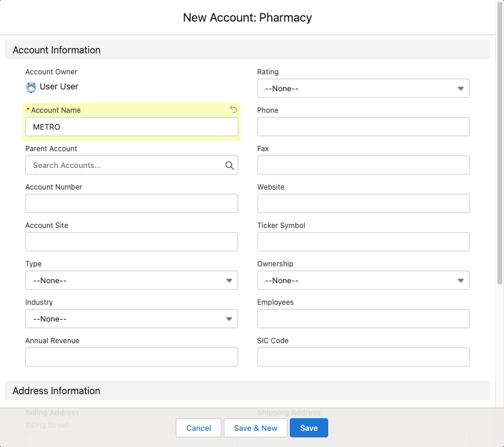504x447 pixels.
Task: Click the Ticker Symbol input field
Action: pyautogui.click(x=363, y=242)
